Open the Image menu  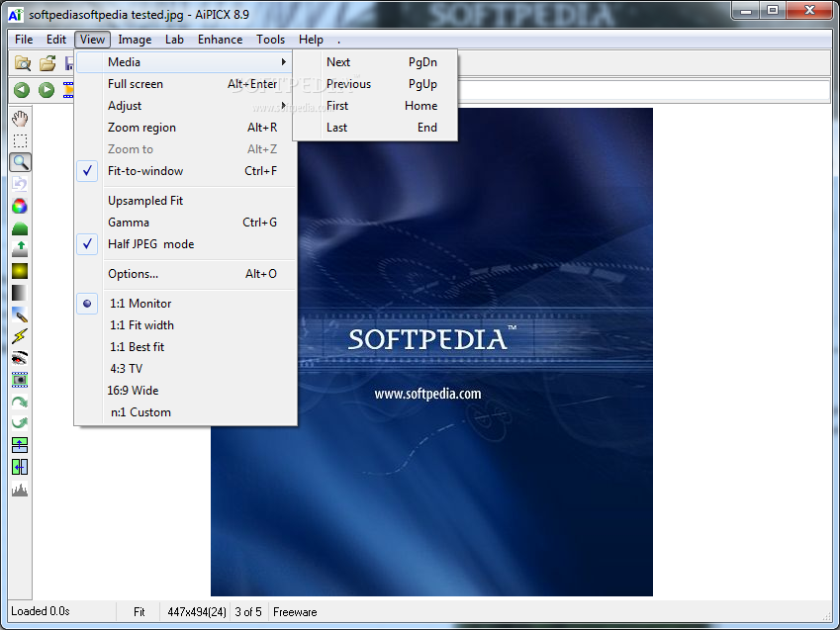[x=135, y=40]
